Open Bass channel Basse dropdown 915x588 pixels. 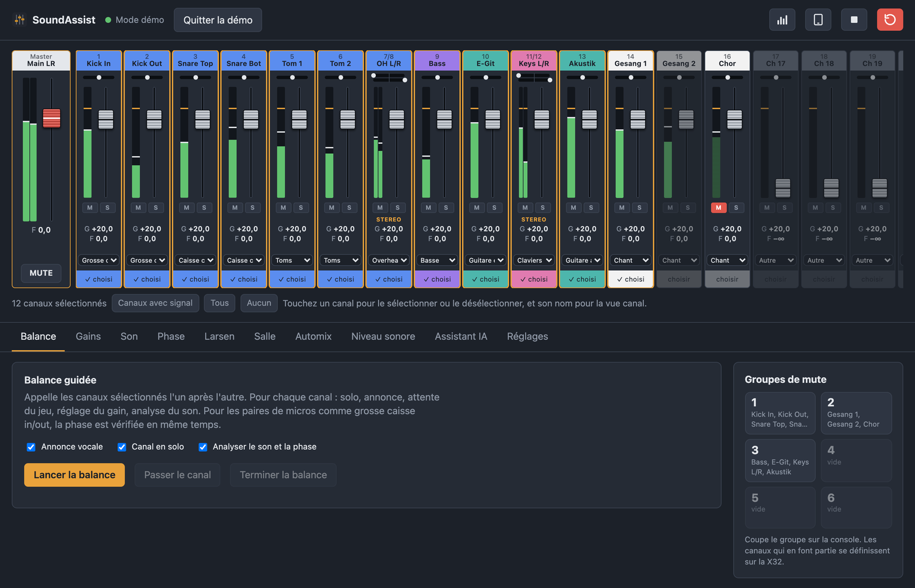tap(437, 260)
